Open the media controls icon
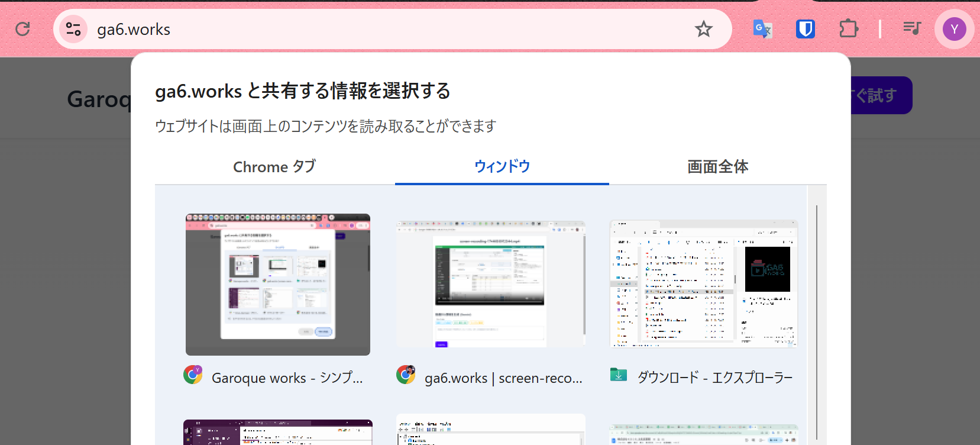Screen dimensions: 980x445 point(911,28)
